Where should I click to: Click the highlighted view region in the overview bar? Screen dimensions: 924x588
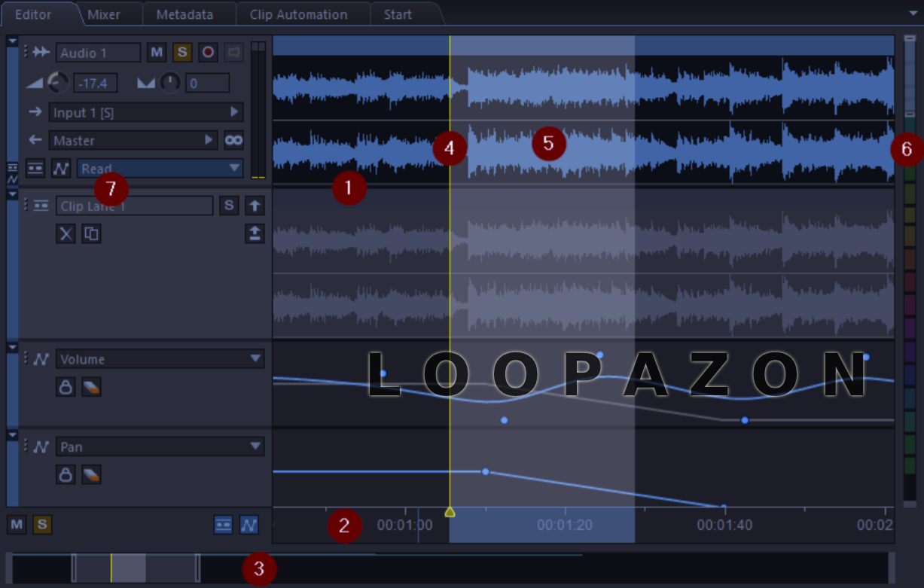pyautogui.click(x=136, y=568)
